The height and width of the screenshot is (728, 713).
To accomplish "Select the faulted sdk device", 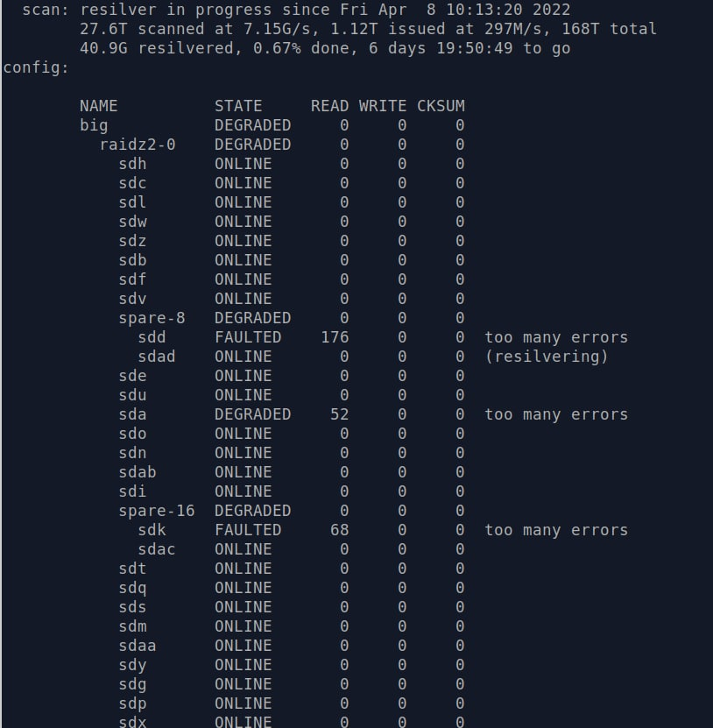I will pyautogui.click(x=152, y=530).
